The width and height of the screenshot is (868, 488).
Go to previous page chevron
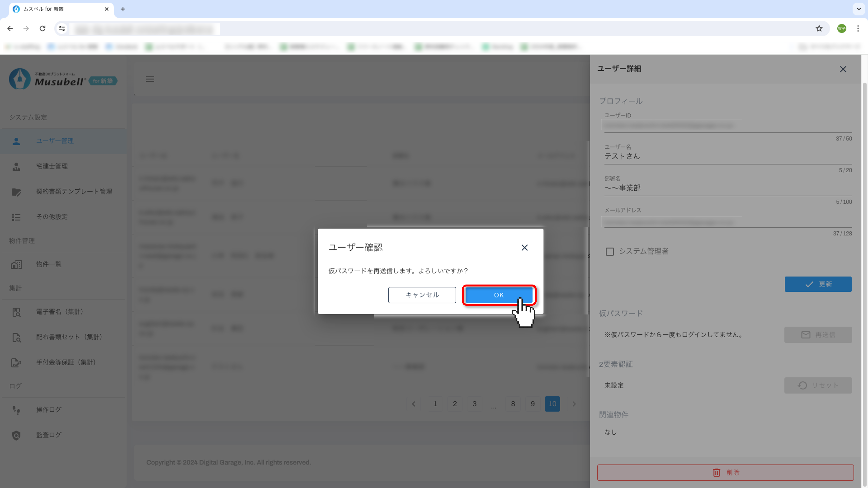click(413, 404)
